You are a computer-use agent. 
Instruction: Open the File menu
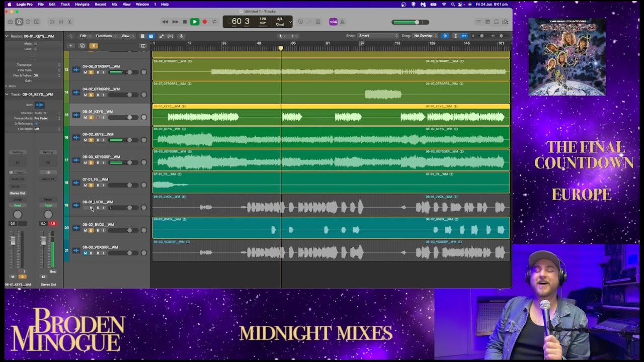(x=41, y=4)
